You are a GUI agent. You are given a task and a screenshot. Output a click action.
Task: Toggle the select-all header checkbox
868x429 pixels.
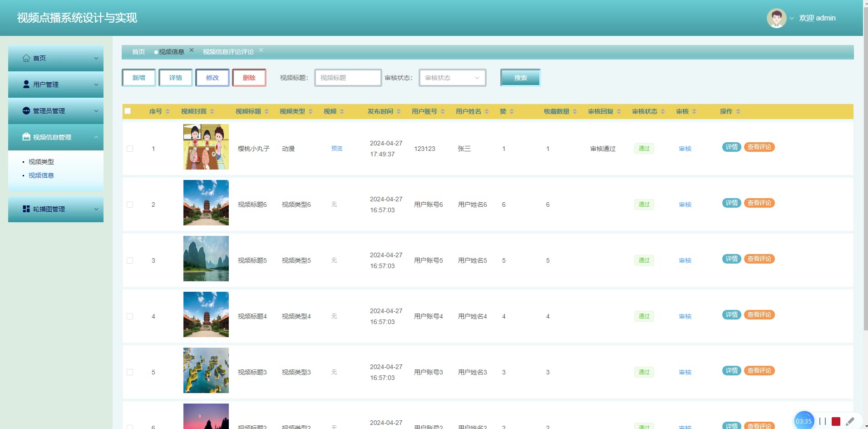[128, 111]
